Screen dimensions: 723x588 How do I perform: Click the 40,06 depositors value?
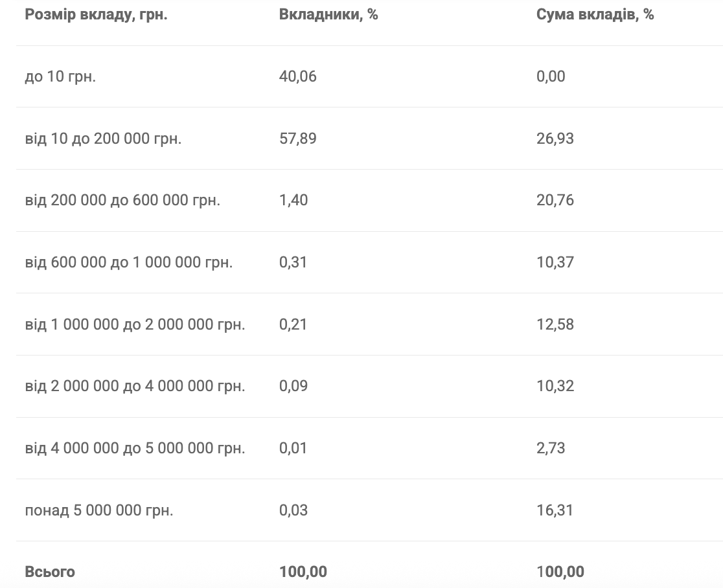point(297,76)
